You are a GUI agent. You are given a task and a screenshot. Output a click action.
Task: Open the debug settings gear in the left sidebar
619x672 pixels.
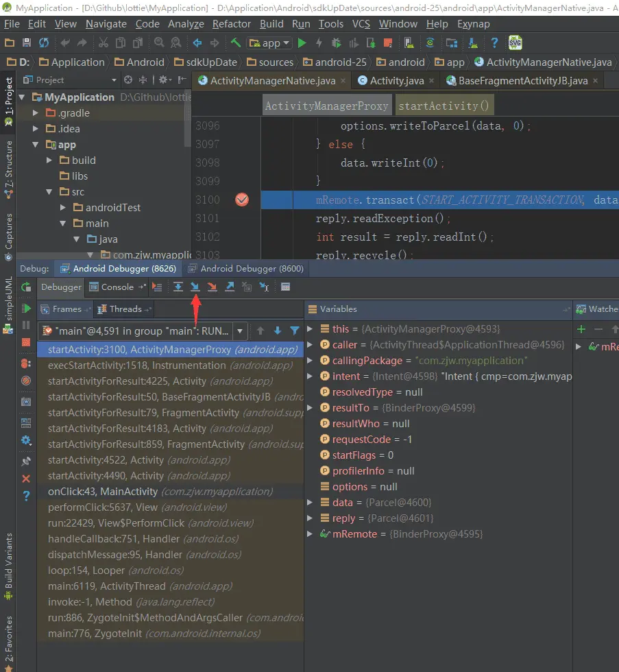[26, 440]
